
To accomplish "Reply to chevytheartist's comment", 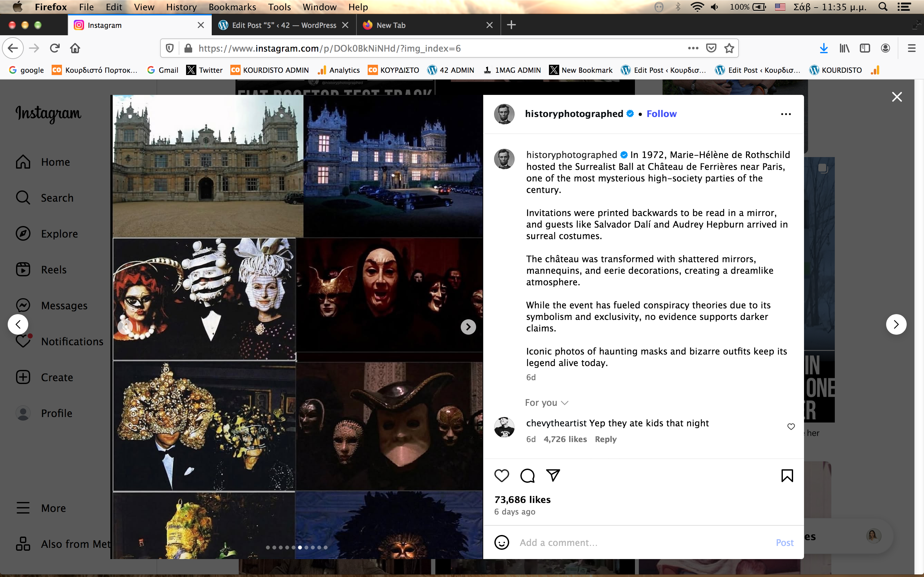I will [x=605, y=439].
